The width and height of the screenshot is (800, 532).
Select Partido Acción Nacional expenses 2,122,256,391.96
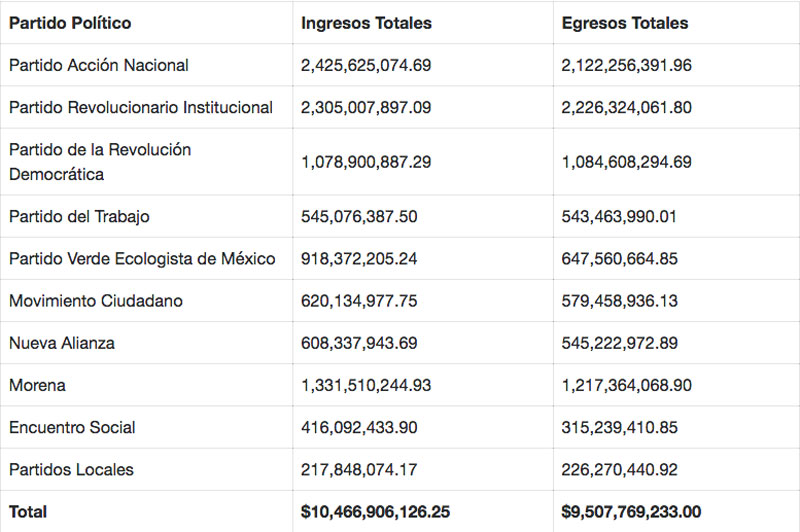pos(627,66)
